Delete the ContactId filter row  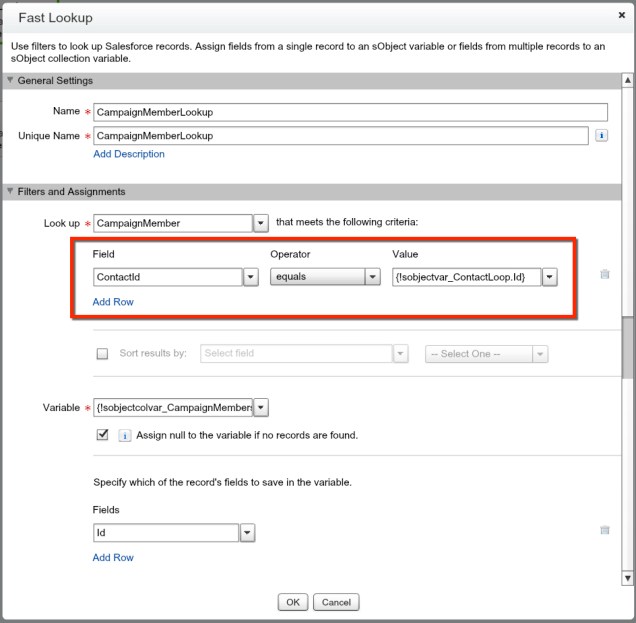click(x=604, y=275)
